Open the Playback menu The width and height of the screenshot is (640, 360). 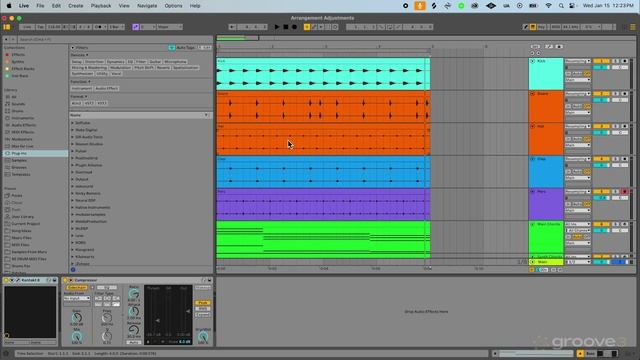[101, 6]
